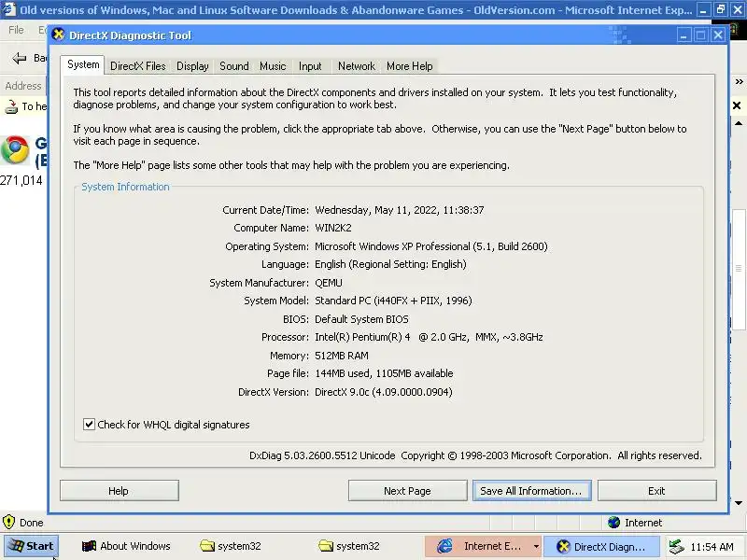Click the Internet zone globe icon
This screenshot has height=560, width=747.
tap(614, 523)
